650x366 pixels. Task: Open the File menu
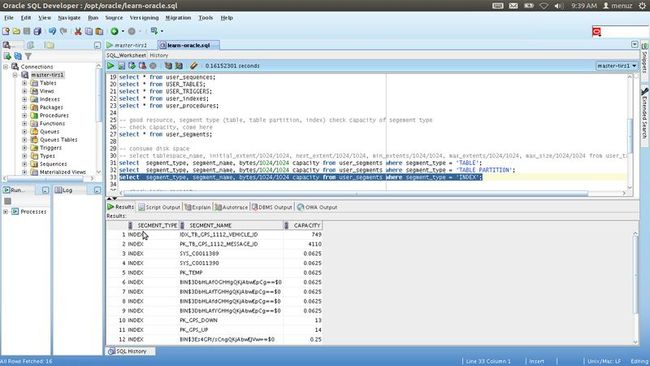tap(9, 18)
